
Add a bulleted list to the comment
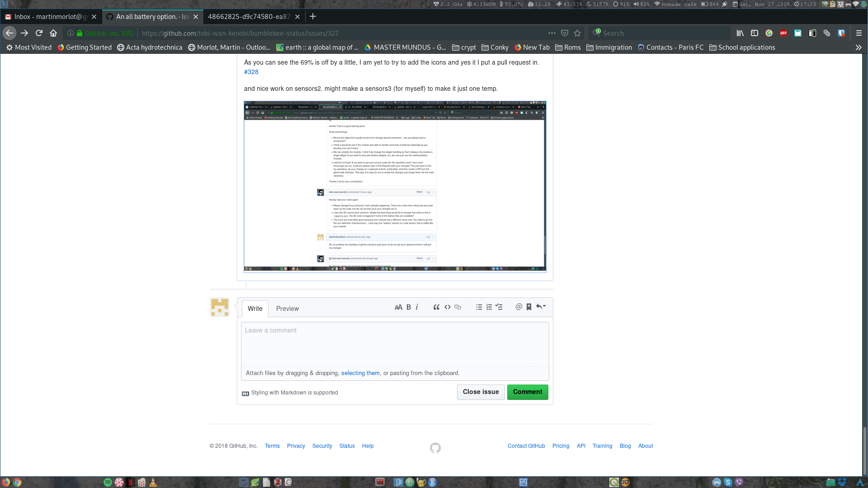[479, 307]
